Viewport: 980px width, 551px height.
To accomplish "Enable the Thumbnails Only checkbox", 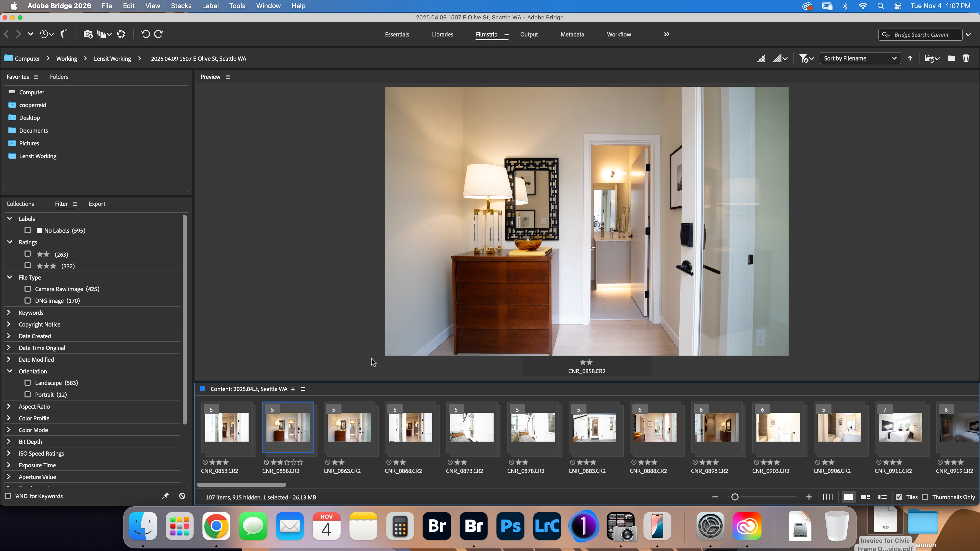I will tap(925, 497).
